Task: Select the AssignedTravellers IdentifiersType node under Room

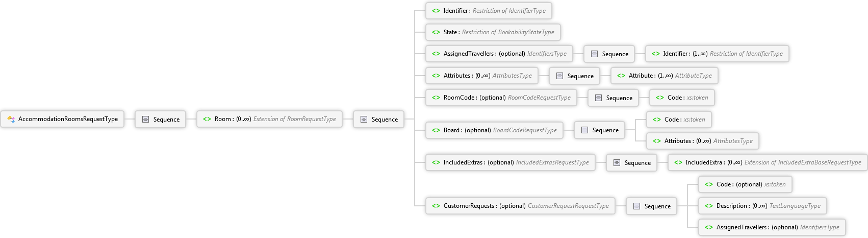Action: [499, 54]
